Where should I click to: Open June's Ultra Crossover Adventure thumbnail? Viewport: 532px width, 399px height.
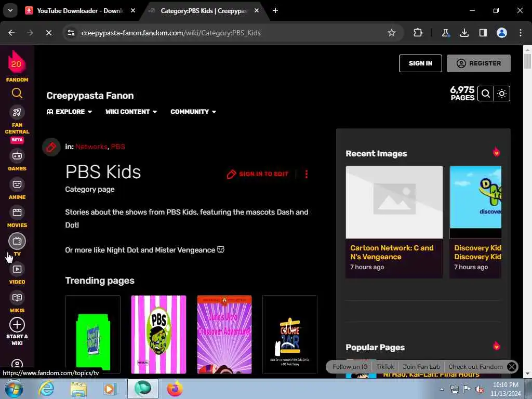coord(224,334)
